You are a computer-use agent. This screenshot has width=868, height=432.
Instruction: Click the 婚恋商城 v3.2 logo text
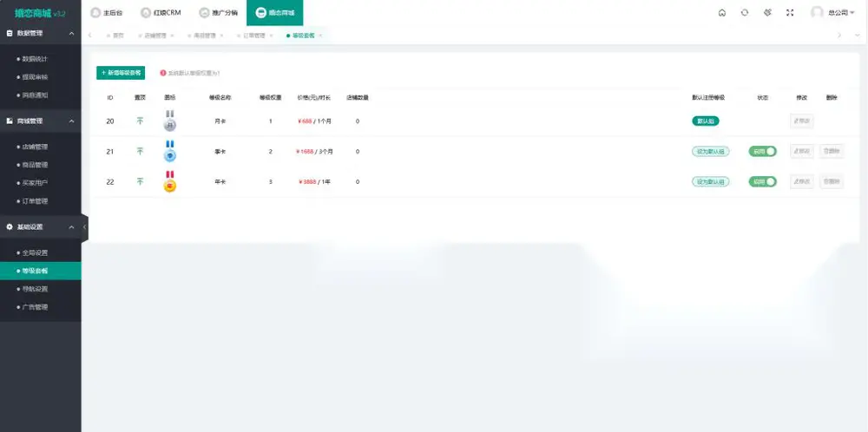[40, 13]
